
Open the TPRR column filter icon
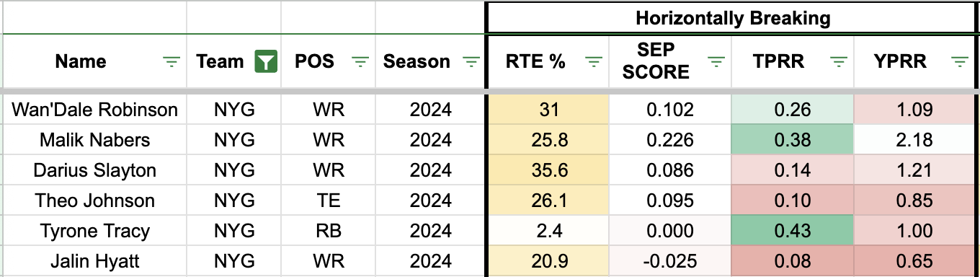[838, 62]
